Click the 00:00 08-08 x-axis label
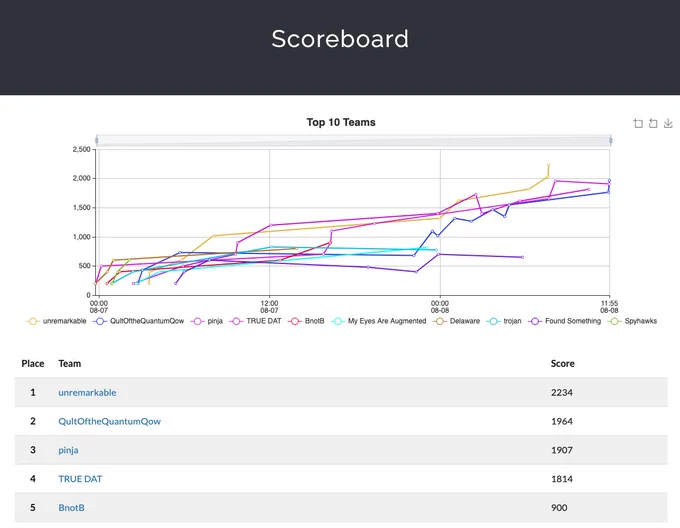The image size is (680, 528). [x=440, y=307]
